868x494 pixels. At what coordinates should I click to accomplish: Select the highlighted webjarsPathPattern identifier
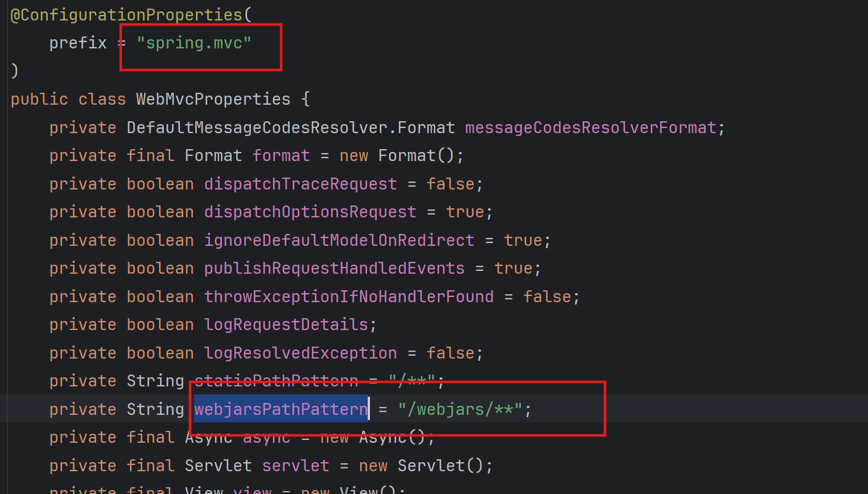[280, 409]
